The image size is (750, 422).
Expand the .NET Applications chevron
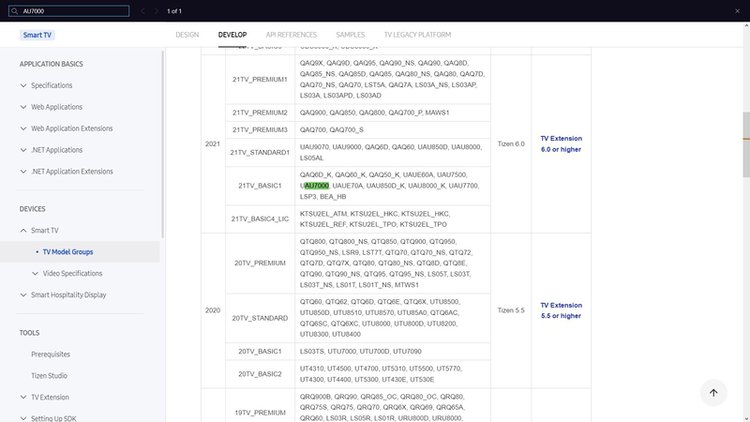23,150
